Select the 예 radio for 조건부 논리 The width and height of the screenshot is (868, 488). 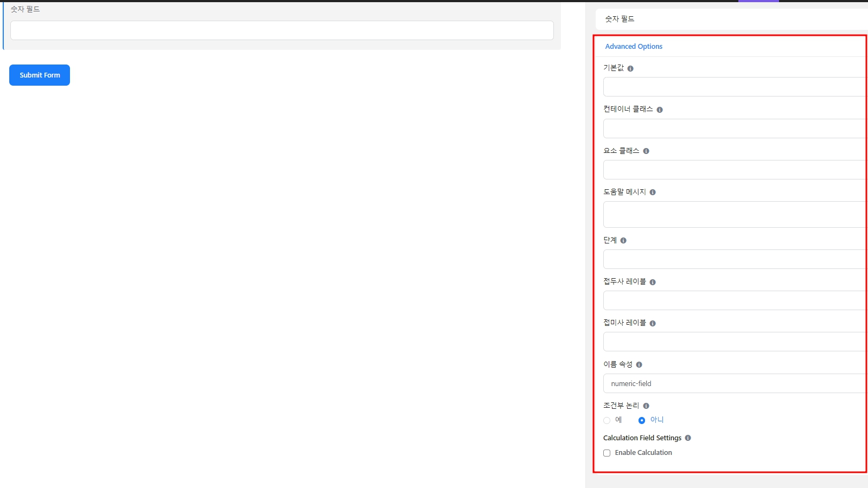[607, 420]
